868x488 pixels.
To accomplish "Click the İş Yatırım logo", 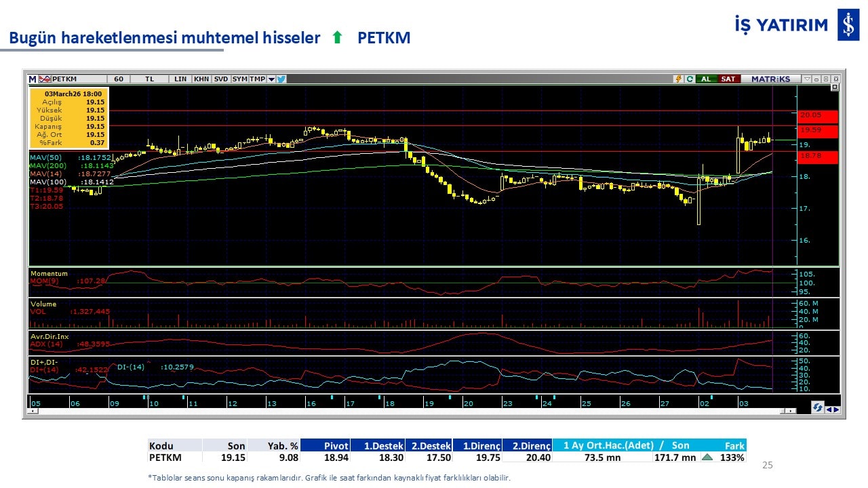I will (848, 25).
